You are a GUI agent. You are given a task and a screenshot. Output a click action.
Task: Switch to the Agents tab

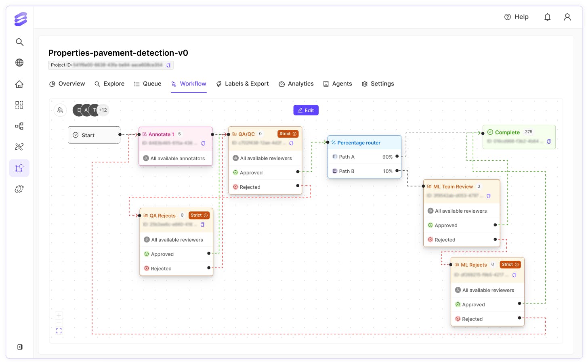pos(338,84)
